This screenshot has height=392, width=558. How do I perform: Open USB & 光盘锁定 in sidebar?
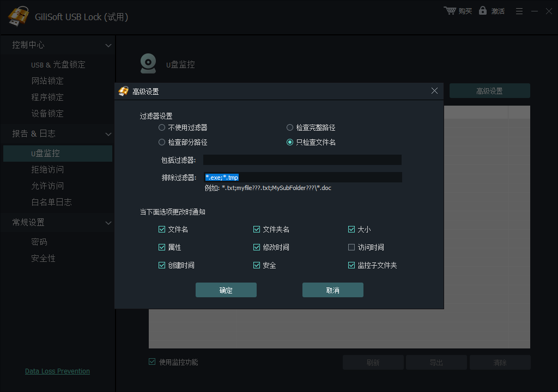[x=58, y=64]
